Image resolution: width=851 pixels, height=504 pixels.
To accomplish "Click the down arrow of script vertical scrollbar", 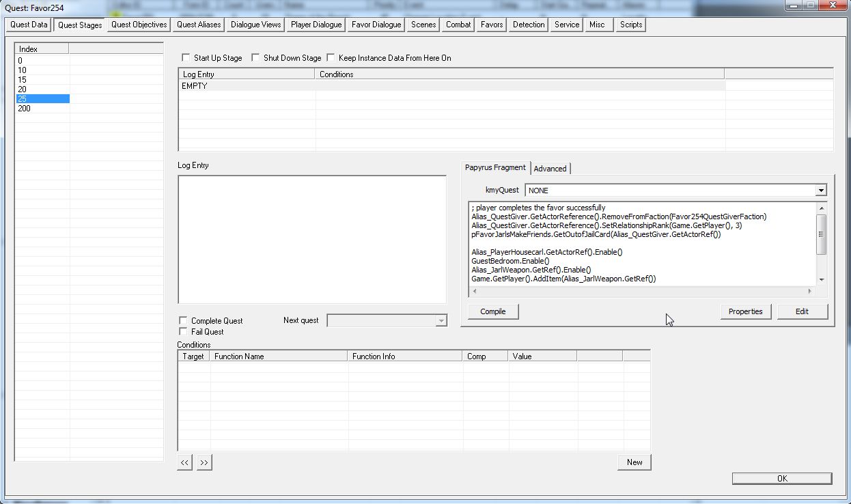I will coord(822,279).
